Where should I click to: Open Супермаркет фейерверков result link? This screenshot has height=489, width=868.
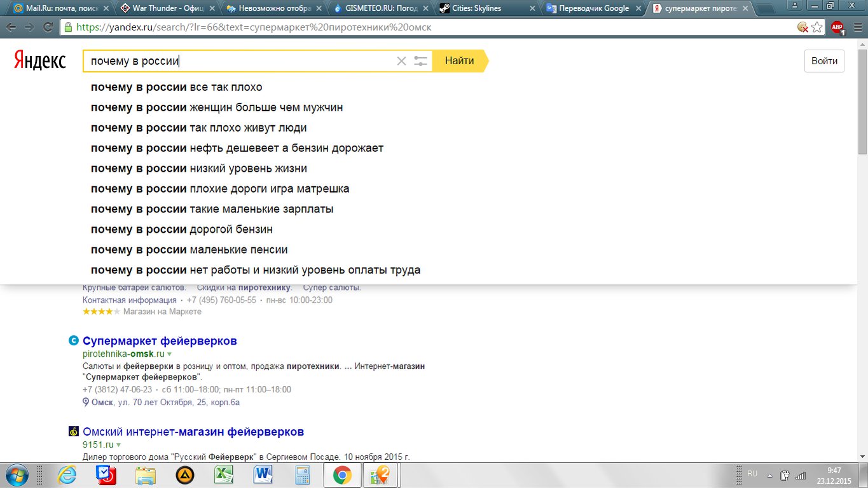click(160, 341)
